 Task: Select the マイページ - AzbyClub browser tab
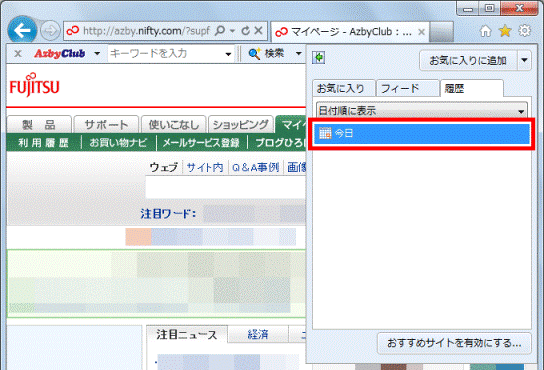tap(350, 32)
